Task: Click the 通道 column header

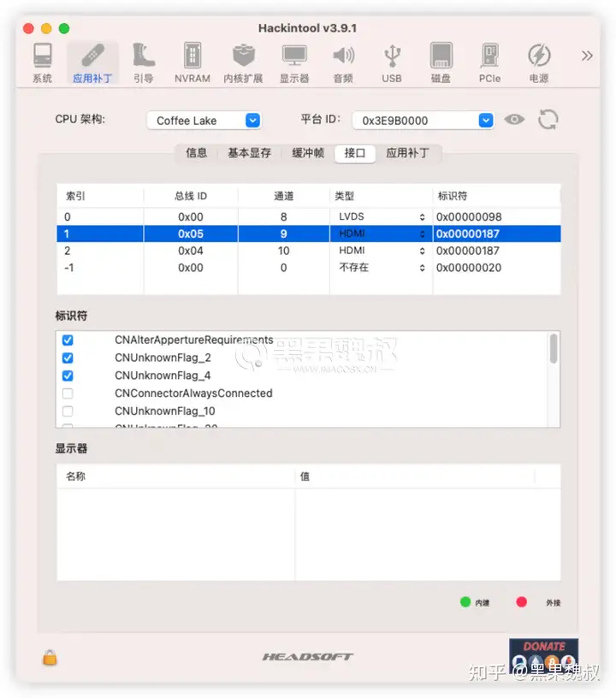Action: click(283, 196)
